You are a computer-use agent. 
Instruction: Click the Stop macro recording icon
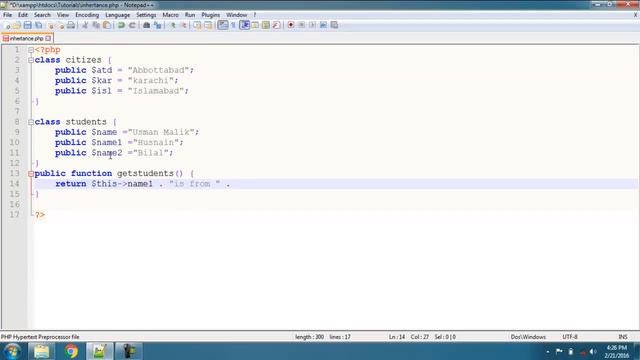[x=302, y=25]
